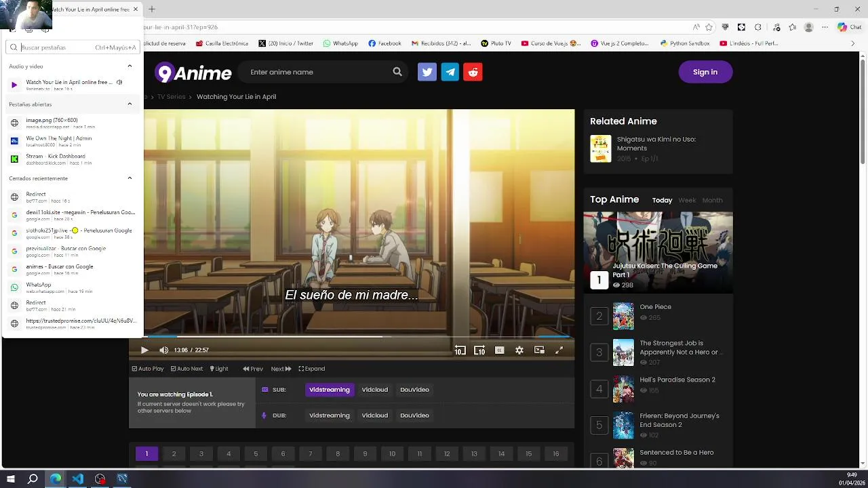The image size is (868, 488).
Task: Skip forward ten seconds in video
Action: tap(479, 350)
